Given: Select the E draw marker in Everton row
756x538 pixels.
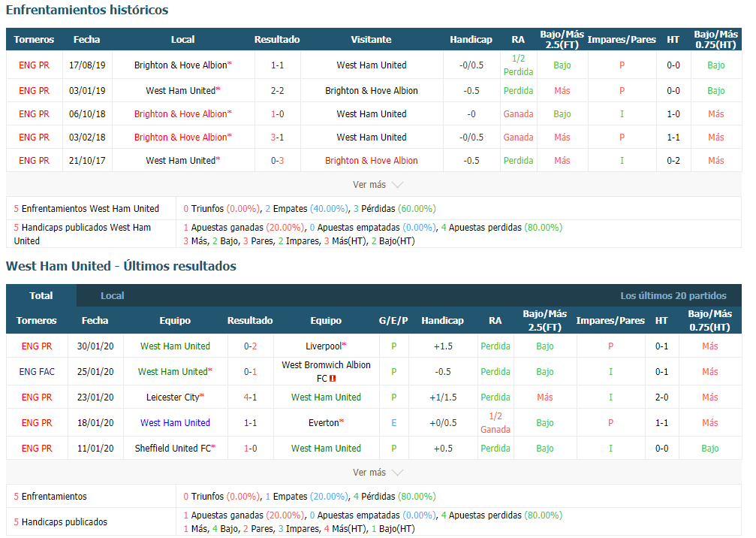Looking at the screenshot, I should click(x=394, y=423).
